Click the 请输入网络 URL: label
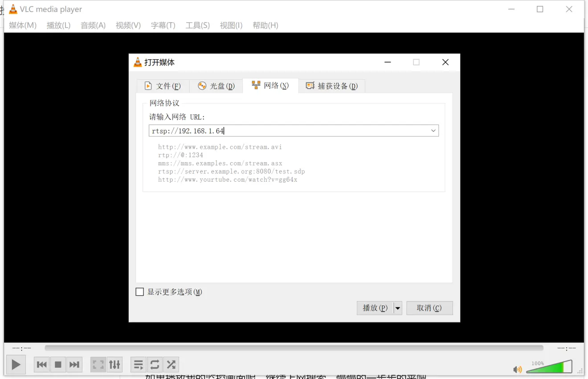 (177, 117)
